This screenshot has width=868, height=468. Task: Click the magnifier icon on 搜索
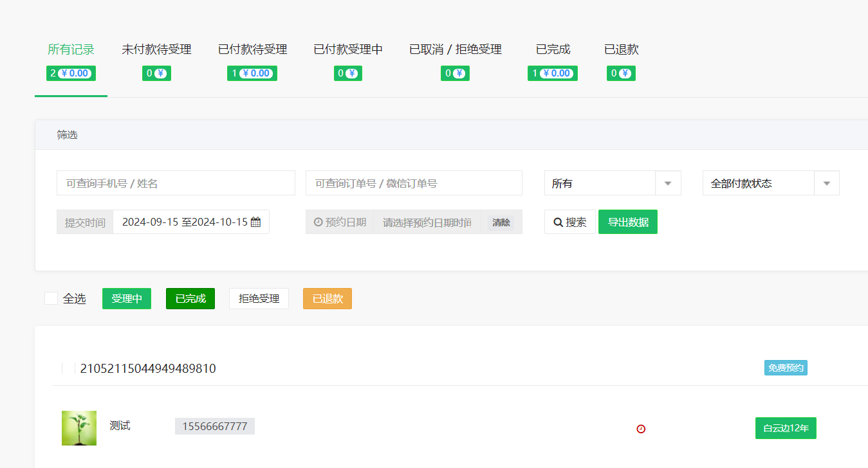click(558, 222)
